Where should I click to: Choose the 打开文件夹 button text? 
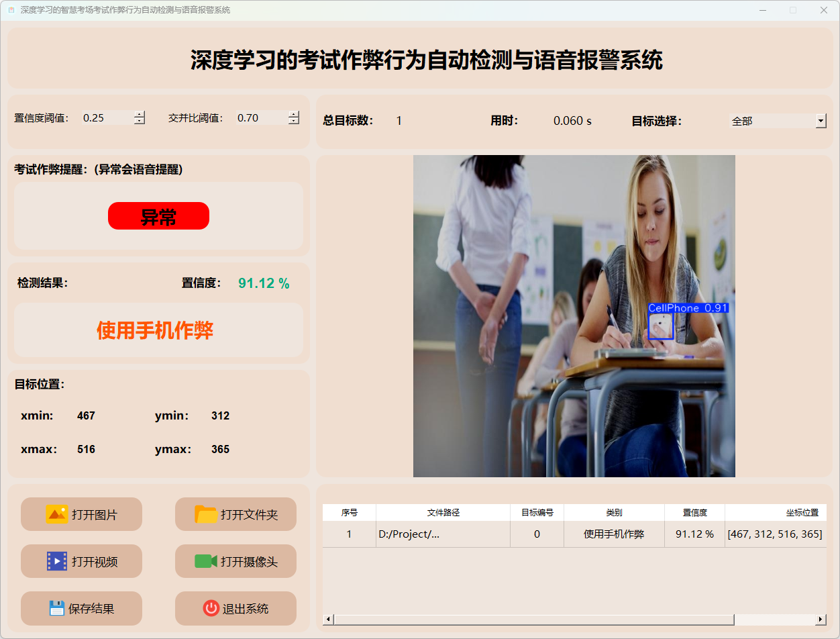pos(249,515)
